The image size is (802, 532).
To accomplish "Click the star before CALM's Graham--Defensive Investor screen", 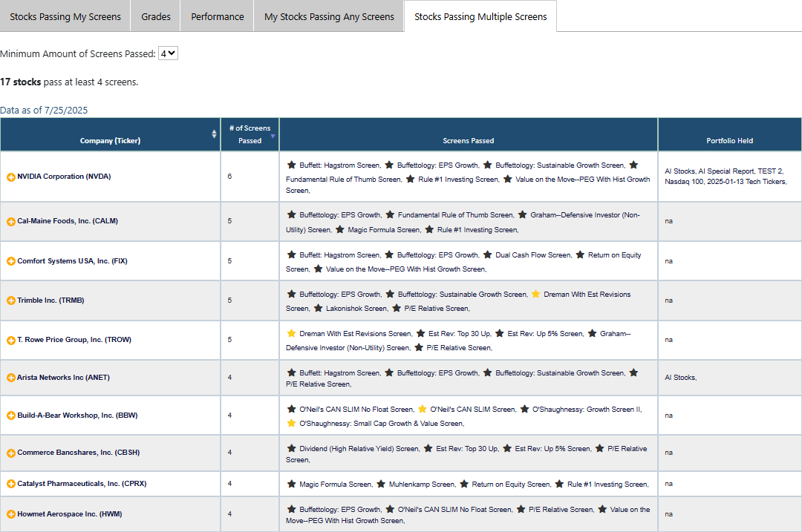I will click(x=522, y=214).
